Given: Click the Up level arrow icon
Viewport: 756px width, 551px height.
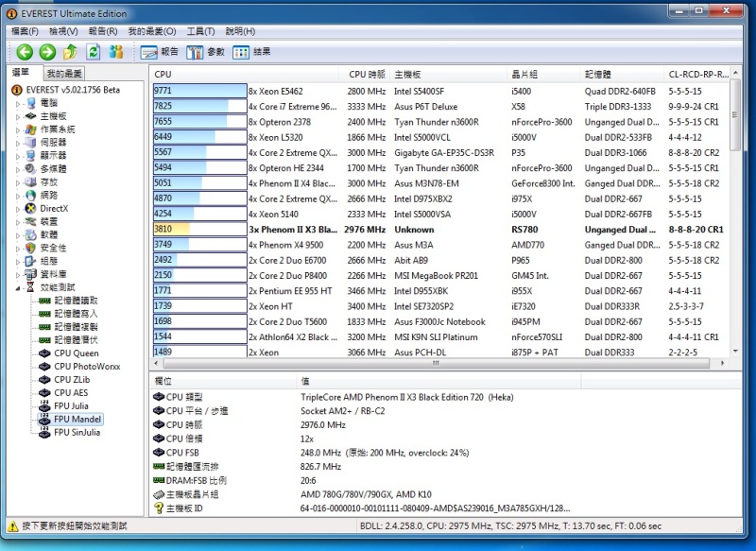Looking at the screenshot, I should (x=70, y=52).
